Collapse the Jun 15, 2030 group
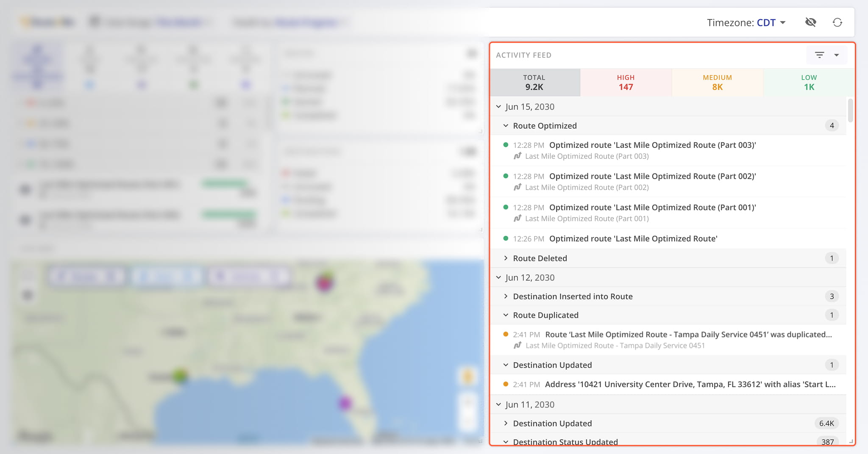Image resolution: width=868 pixels, height=454 pixels. tap(498, 107)
